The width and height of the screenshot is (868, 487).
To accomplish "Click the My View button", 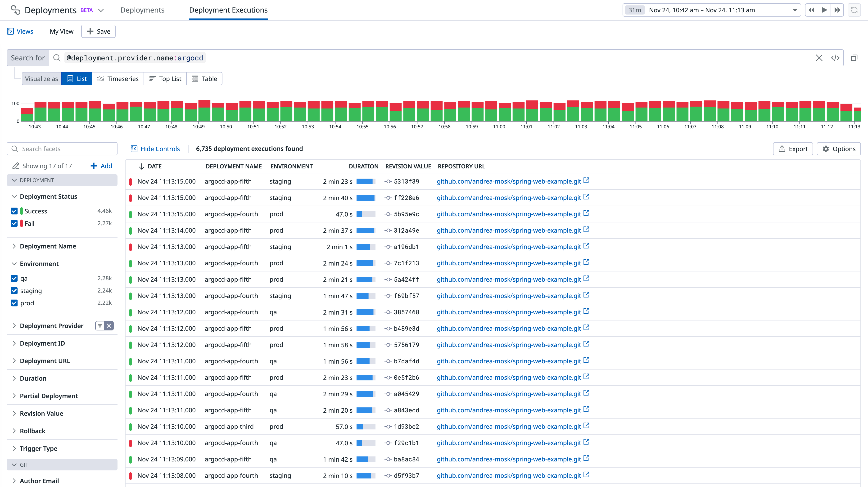I will coord(61,31).
